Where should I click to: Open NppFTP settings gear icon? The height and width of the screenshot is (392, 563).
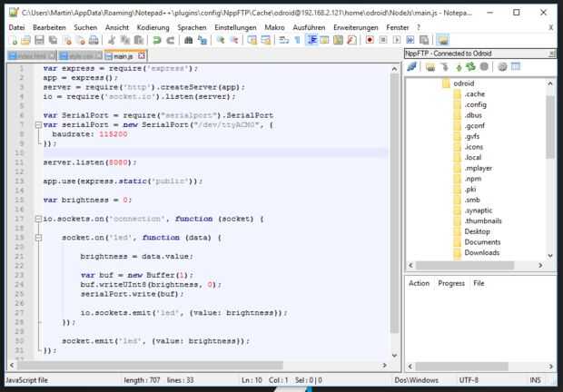[501, 67]
